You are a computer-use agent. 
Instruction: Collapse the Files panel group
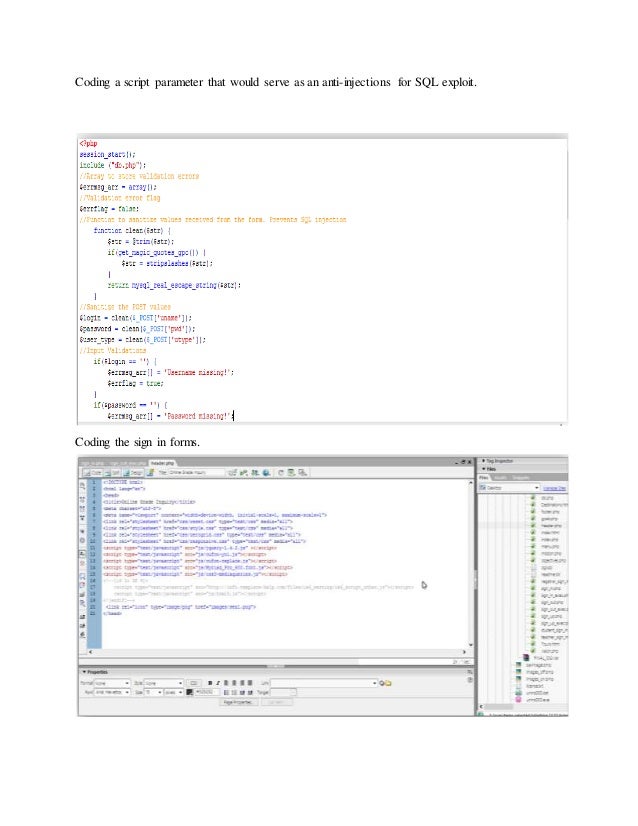(x=484, y=468)
